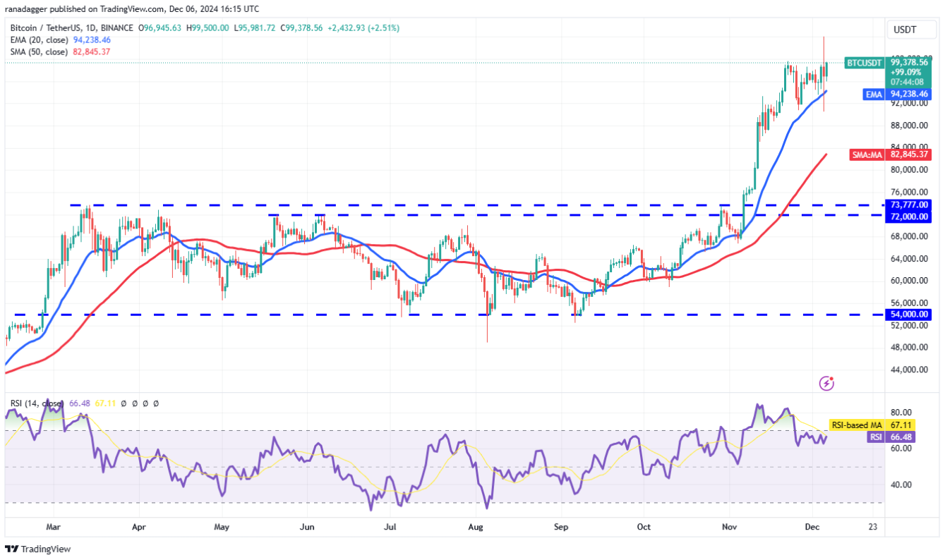Click the blue EMA tag on price scale

[x=874, y=94]
